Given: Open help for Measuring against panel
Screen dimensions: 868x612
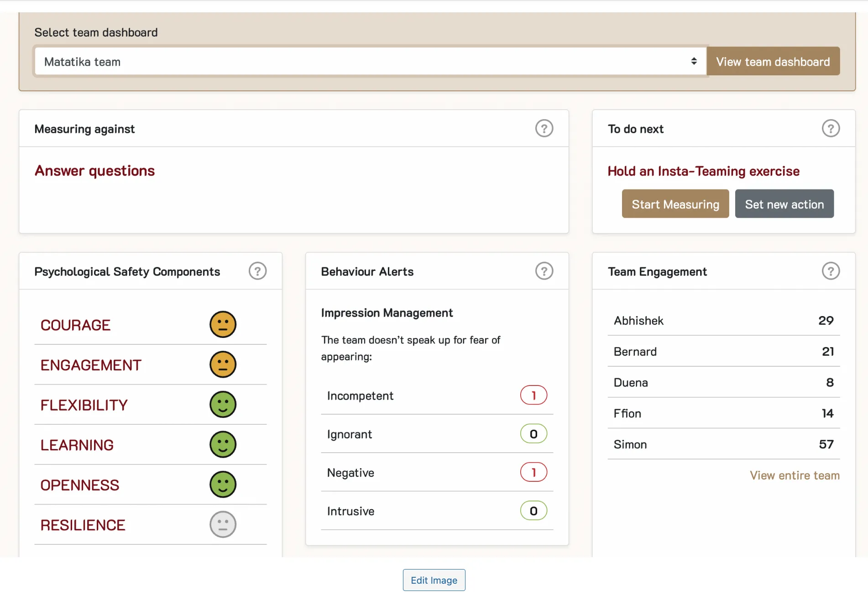Looking at the screenshot, I should (544, 128).
